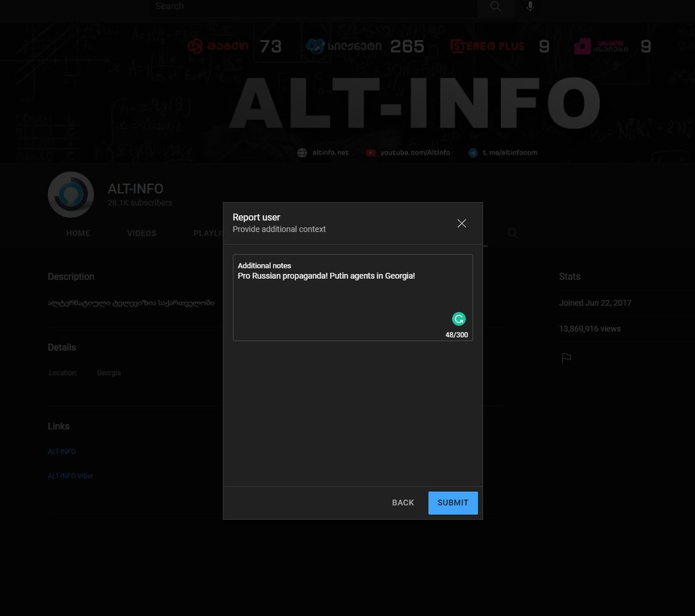
Task: Click the report flag icon under Stats
Action: 566,358
